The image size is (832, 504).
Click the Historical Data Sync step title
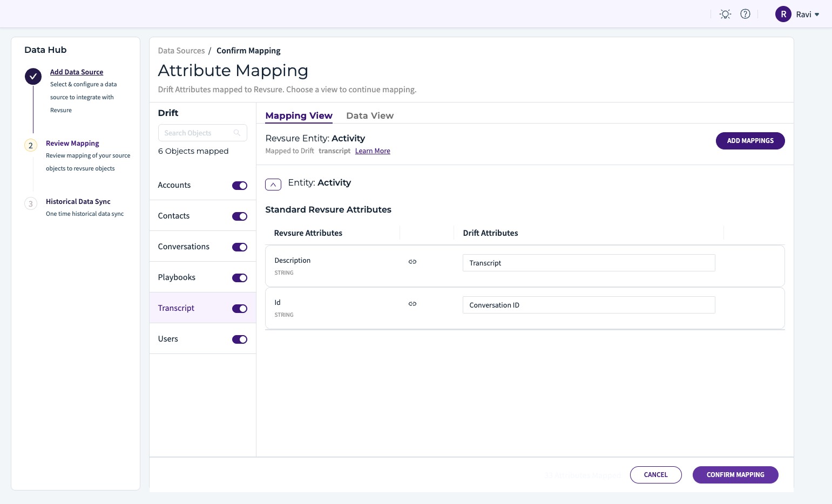[78, 201]
